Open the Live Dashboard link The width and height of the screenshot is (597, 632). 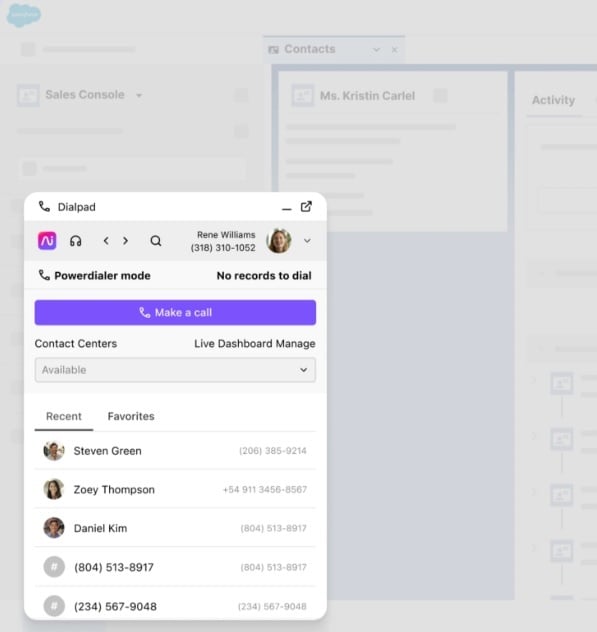pyautogui.click(x=233, y=343)
